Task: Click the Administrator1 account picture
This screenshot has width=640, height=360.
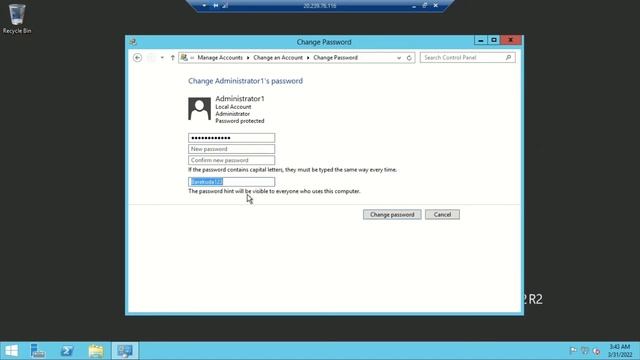Action: (x=199, y=109)
